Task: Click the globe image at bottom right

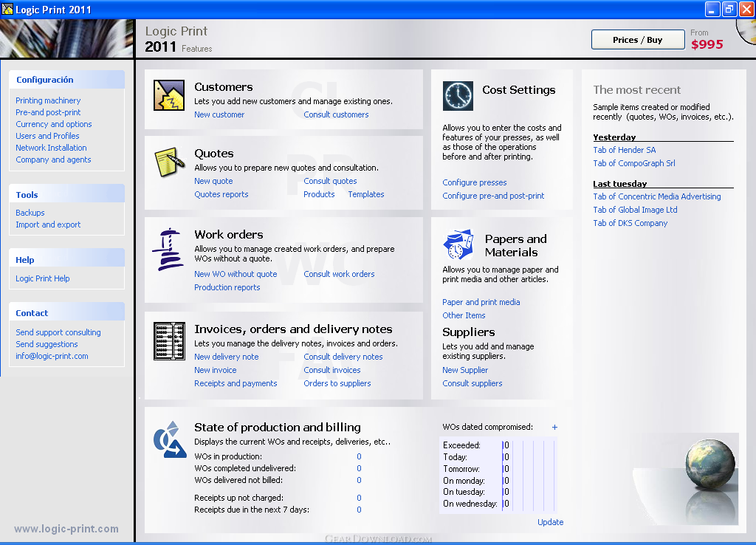Action: point(710,464)
